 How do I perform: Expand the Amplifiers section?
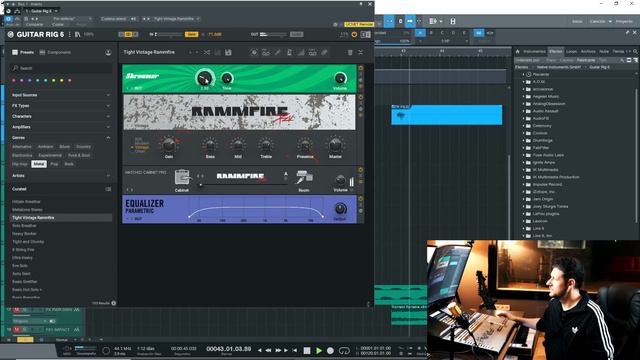pos(108,127)
